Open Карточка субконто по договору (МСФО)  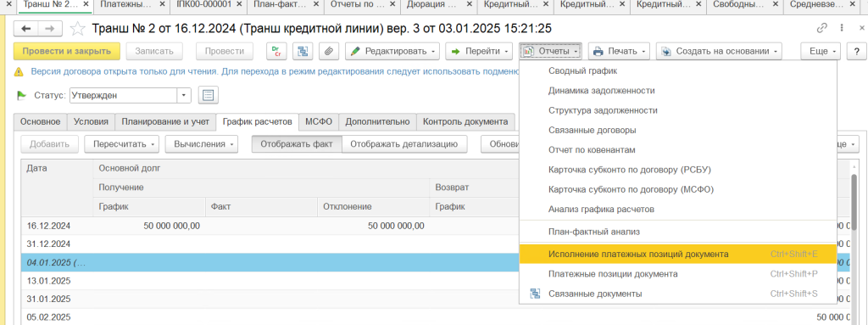pos(677,190)
